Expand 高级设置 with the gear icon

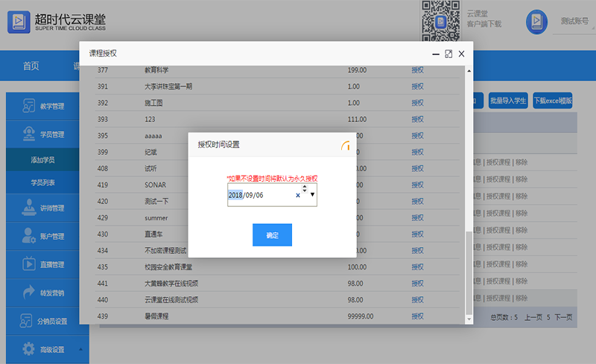(29, 349)
